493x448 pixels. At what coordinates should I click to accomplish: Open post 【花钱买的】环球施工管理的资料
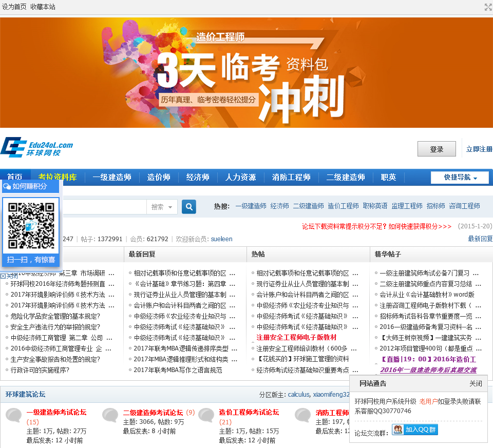[303, 359]
